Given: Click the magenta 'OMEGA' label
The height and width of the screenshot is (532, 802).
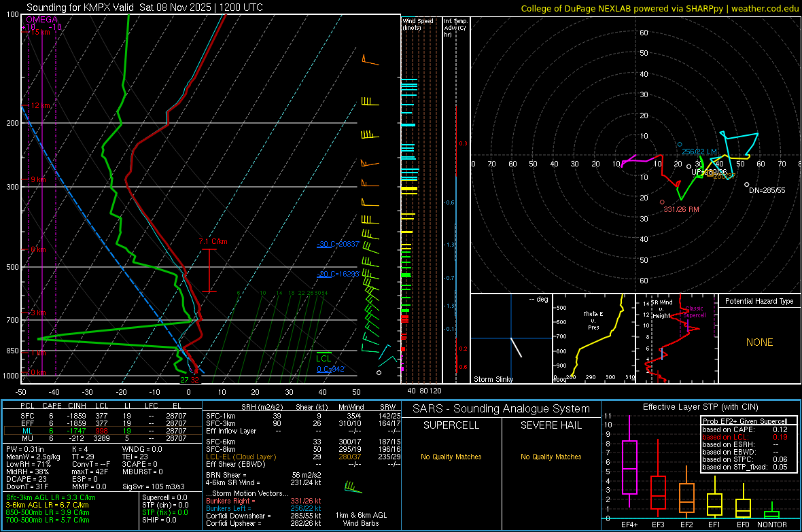Looking at the screenshot, I should [41, 20].
